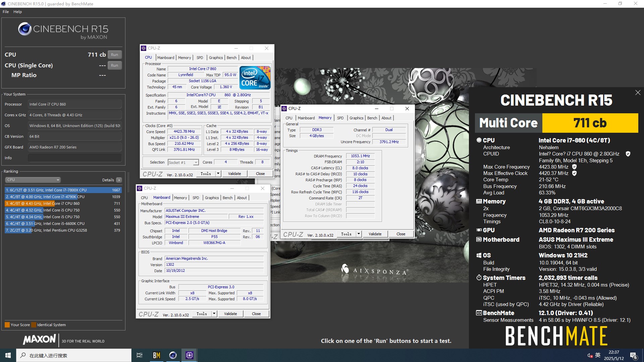Close the BenchMate result overlay with the X icon
Image resolution: width=644 pixels, height=362 pixels.
pyautogui.click(x=638, y=93)
